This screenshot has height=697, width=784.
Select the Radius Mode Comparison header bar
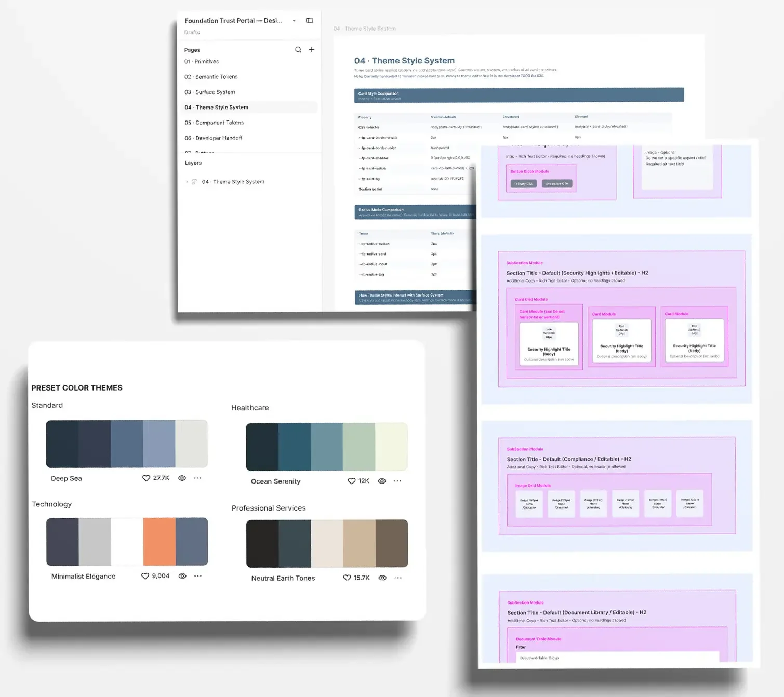[x=416, y=212]
